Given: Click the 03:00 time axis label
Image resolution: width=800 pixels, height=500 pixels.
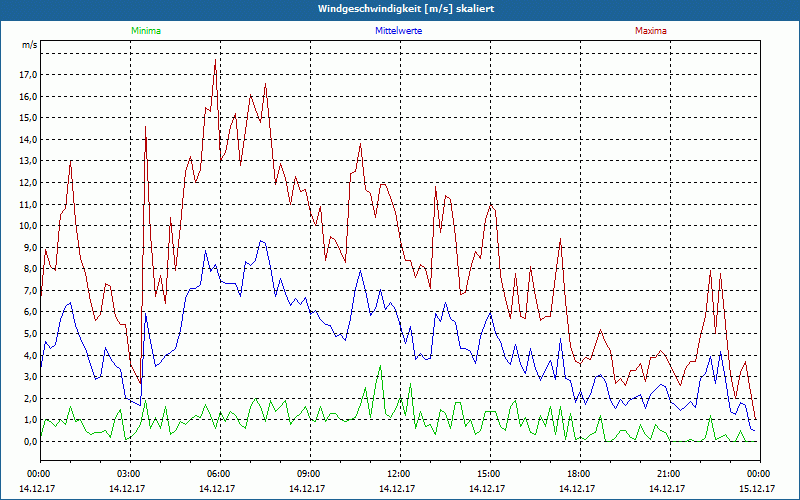Looking at the screenshot, I should [128, 474].
